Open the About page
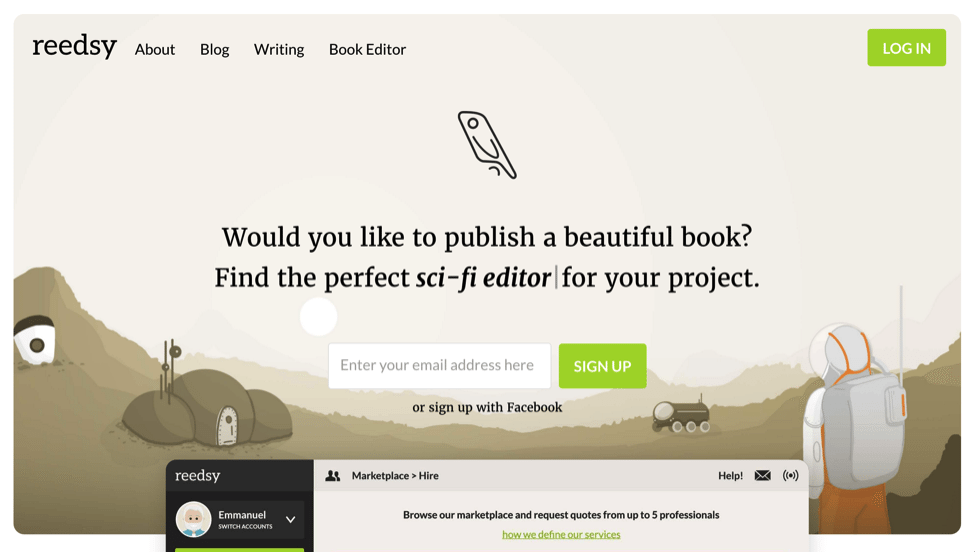Image resolution: width=975 pixels, height=553 pixels. tap(155, 49)
